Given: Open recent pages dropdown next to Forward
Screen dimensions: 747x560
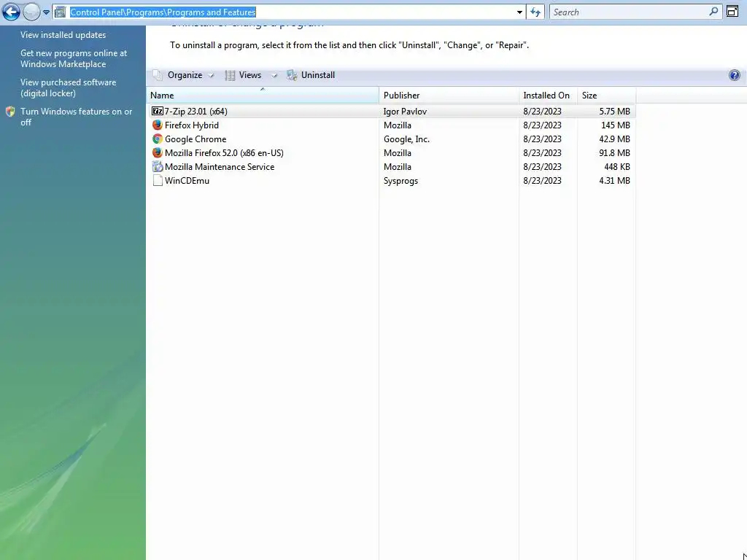Looking at the screenshot, I should (x=46, y=12).
